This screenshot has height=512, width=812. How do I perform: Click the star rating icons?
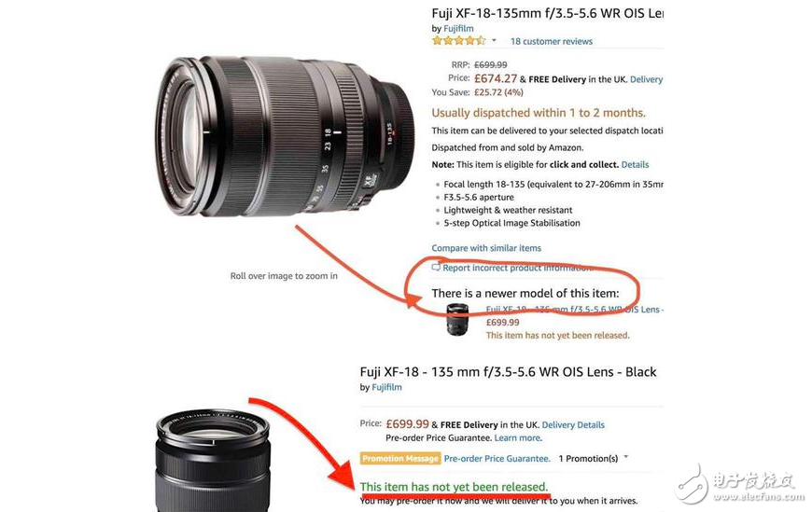click(x=459, y=40)
